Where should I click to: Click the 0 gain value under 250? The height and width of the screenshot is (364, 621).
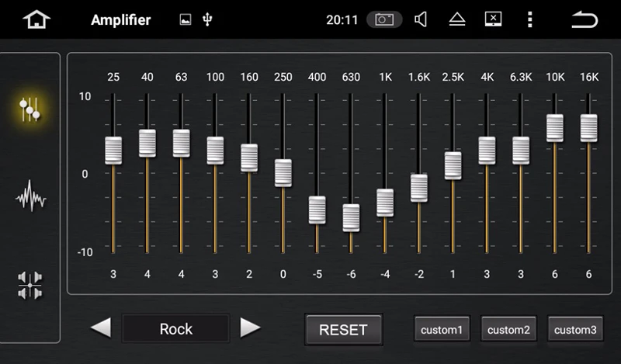pos(283,274)
